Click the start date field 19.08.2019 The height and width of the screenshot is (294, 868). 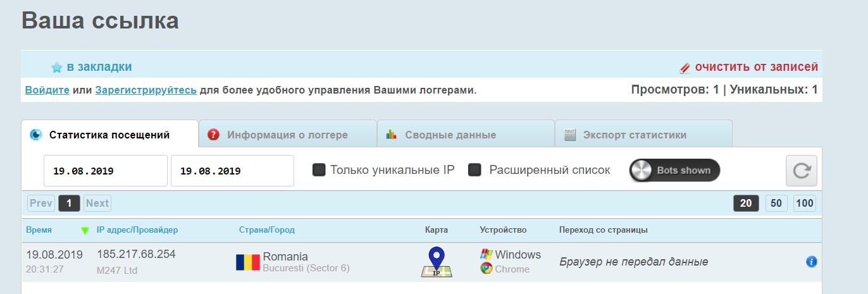[106, 171]
